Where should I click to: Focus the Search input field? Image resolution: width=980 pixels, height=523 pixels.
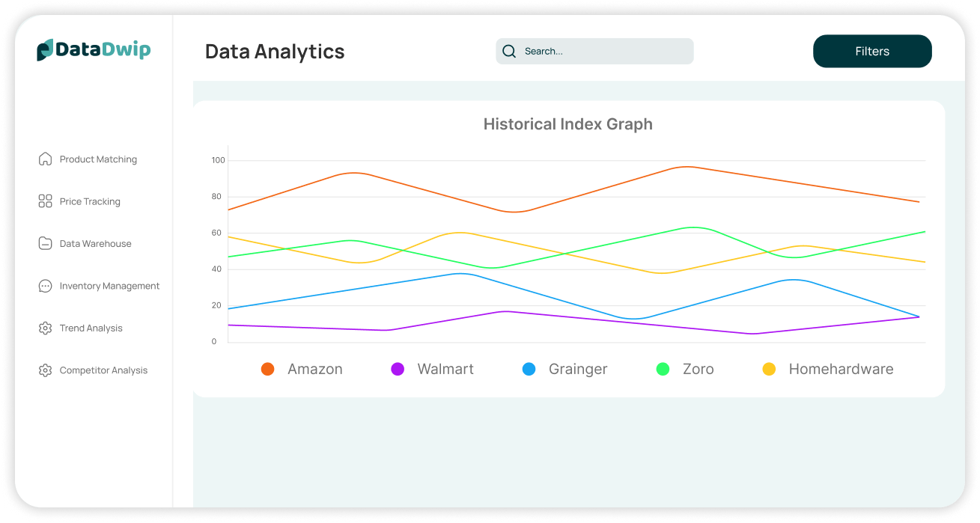[x=594, y=52]
